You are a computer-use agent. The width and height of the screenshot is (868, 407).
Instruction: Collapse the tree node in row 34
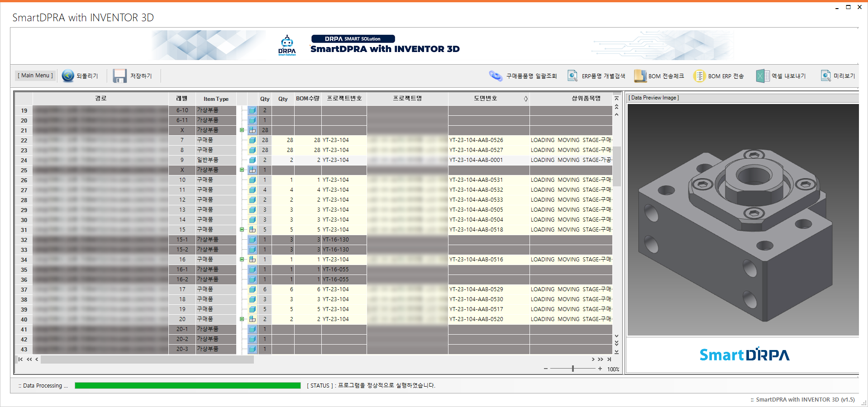(x=242, y=260)
